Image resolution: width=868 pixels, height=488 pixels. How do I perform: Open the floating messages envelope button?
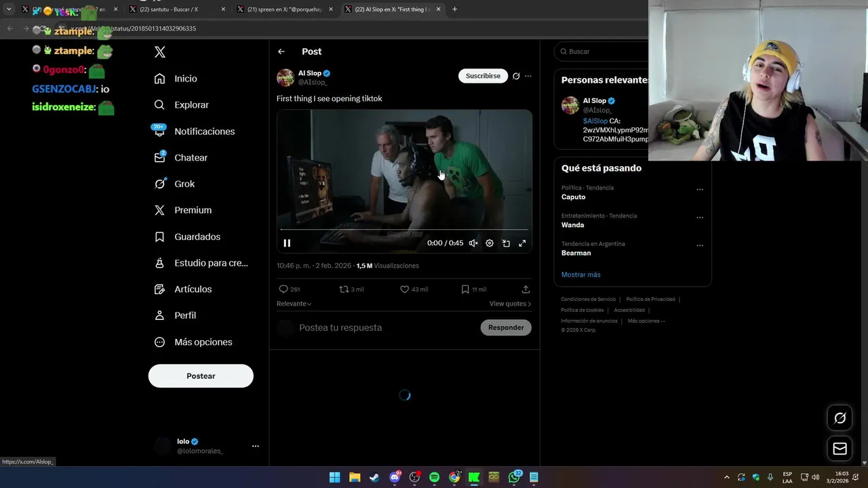[840, 449]
